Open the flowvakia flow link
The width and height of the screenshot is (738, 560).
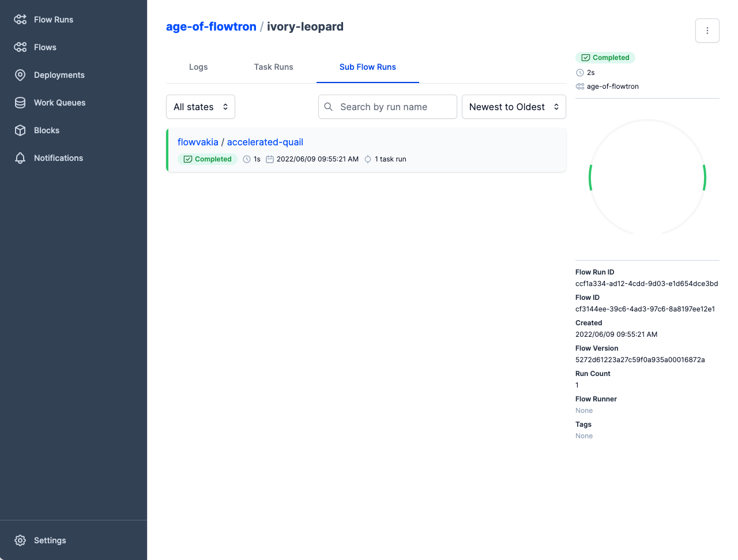pos(198,142)
